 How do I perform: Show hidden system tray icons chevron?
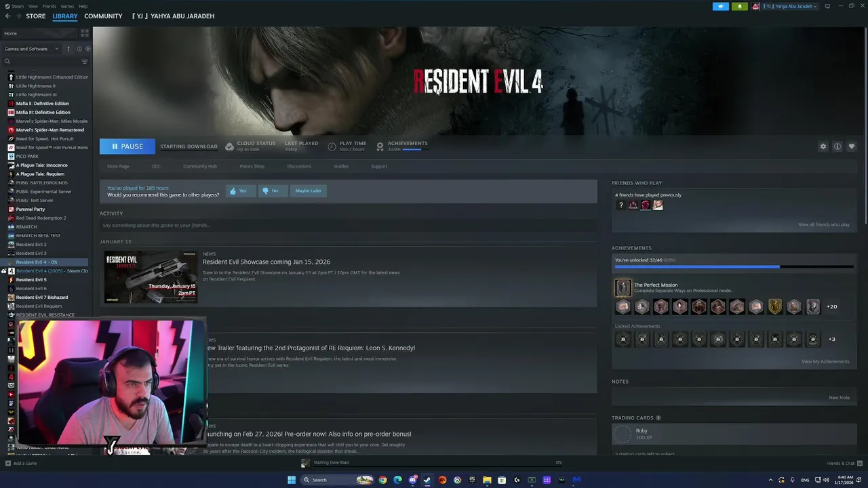tap(770, 480)
